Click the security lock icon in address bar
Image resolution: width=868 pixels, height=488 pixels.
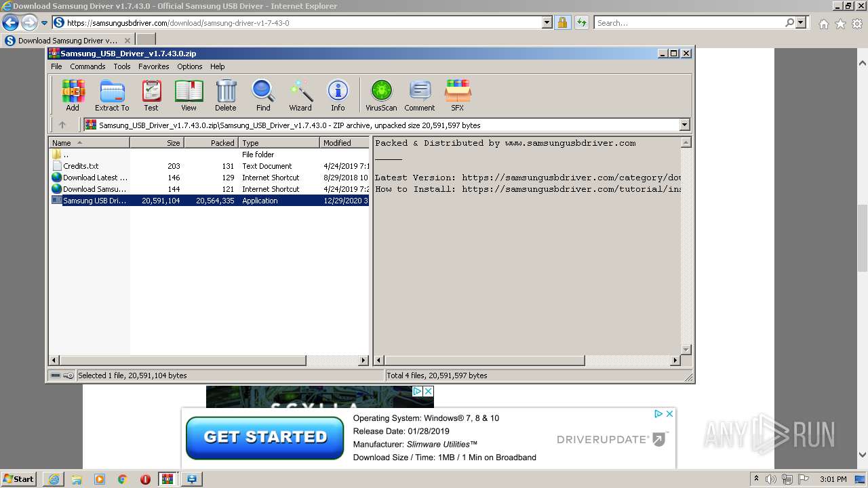click(x=562, y=23)
